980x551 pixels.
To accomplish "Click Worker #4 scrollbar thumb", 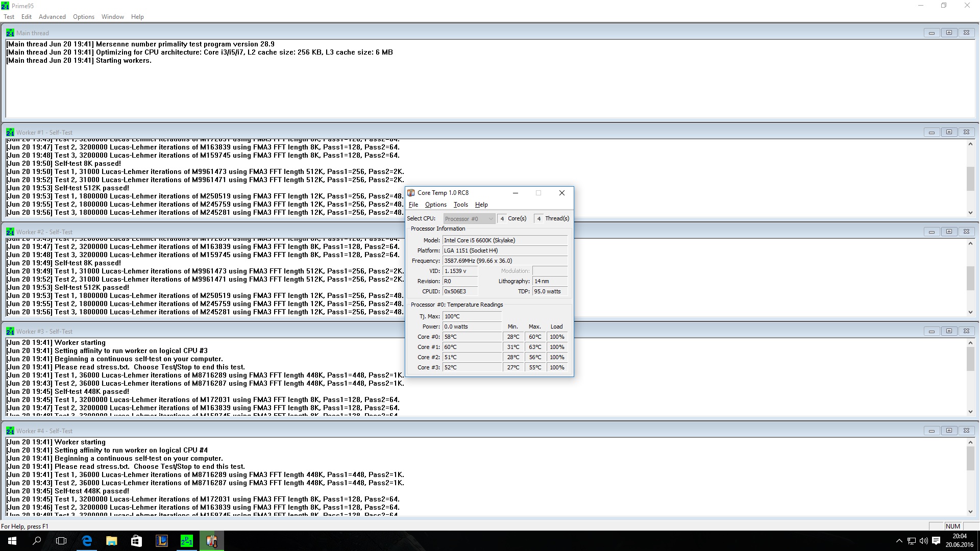I will (970, 459).
